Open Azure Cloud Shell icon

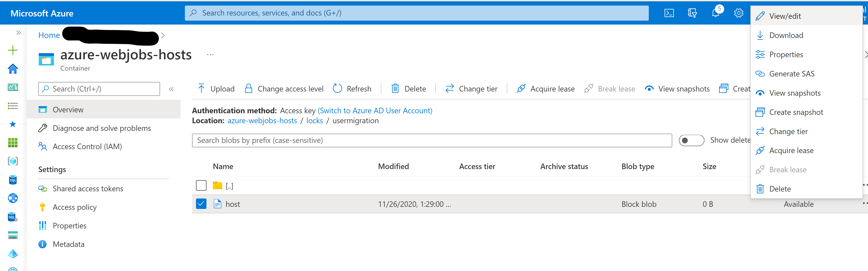(x=669, y=13)
